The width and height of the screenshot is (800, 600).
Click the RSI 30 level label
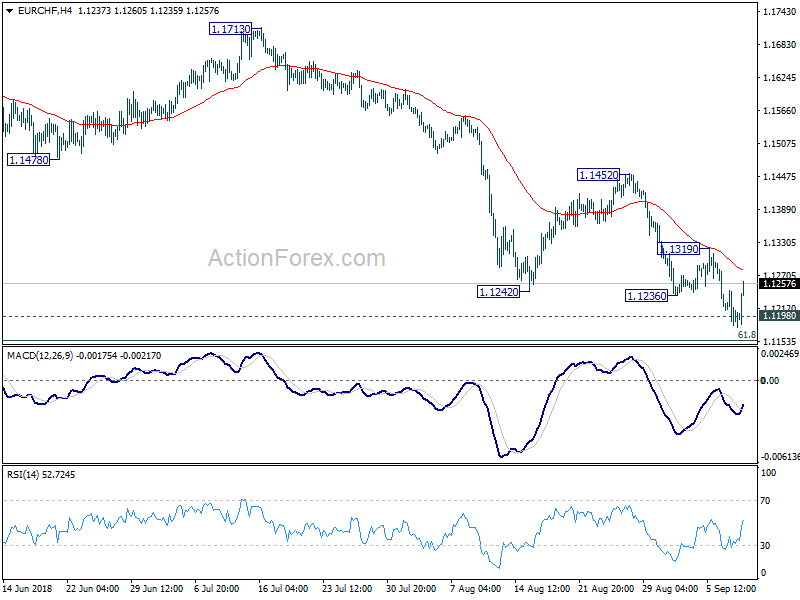(765, 545)
